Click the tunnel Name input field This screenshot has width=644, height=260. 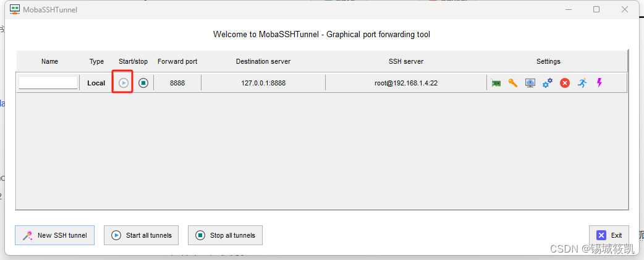pyautogui.click(x=48, y=83)
